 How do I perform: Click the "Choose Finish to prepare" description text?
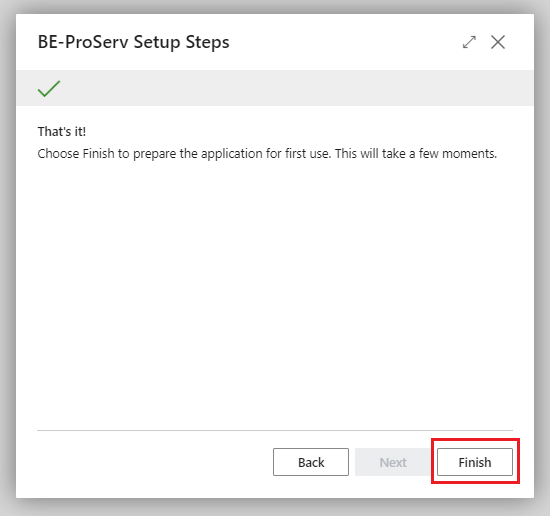[267, 154]
